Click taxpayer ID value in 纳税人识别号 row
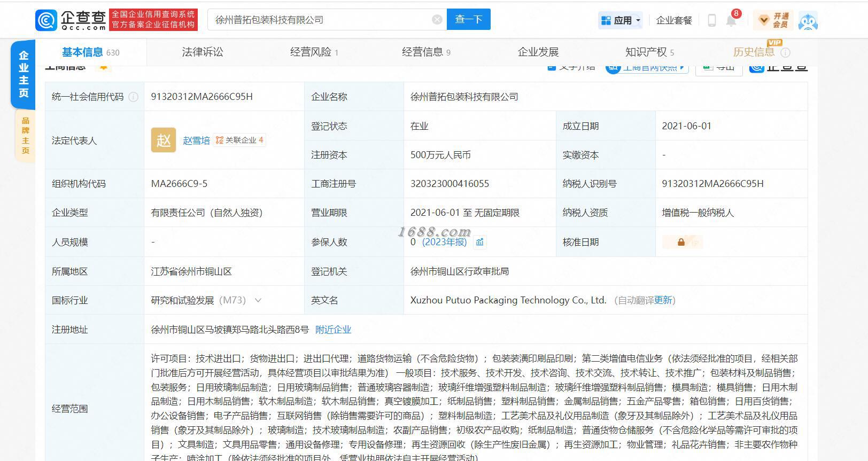 [713, 184]
